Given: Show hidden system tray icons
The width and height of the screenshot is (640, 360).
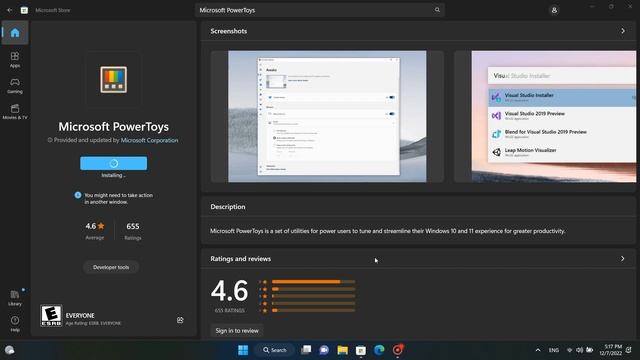Looking at the screenshot, I should (538, 350).
